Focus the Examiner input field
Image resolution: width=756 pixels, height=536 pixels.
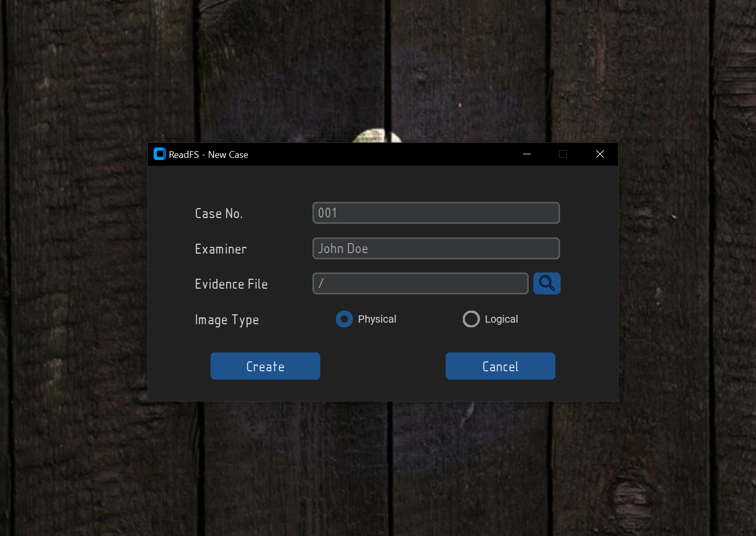pos(436,248)
